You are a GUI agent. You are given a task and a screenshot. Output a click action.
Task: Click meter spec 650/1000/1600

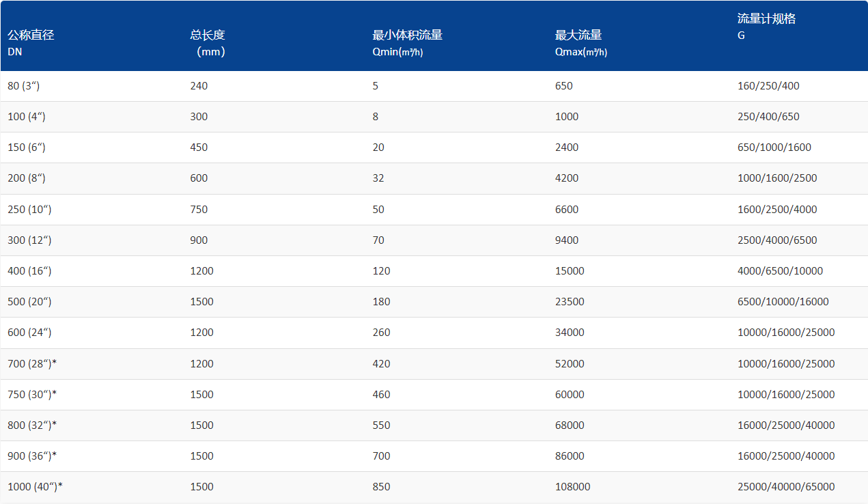[x=774, y=148]
